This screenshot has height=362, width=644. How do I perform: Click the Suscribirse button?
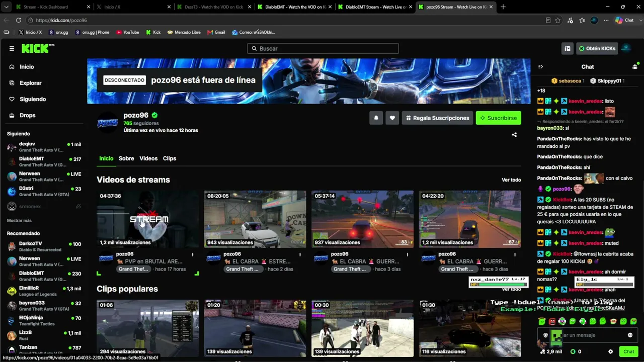pyautogui.click(x=499, y=118)
